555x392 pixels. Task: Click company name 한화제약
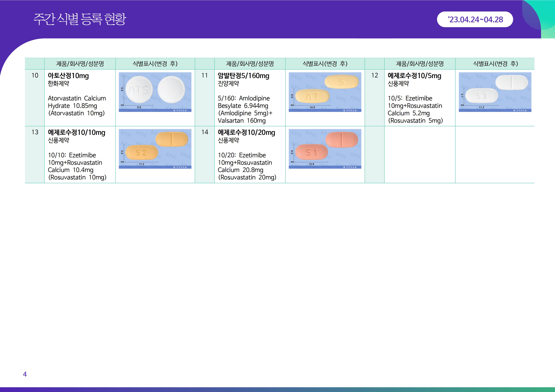[x=59, y=84]
